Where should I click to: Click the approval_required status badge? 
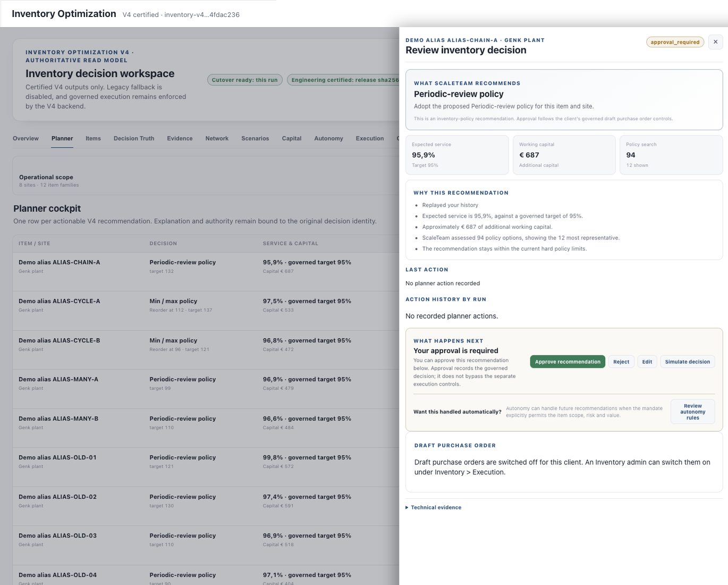675,42
